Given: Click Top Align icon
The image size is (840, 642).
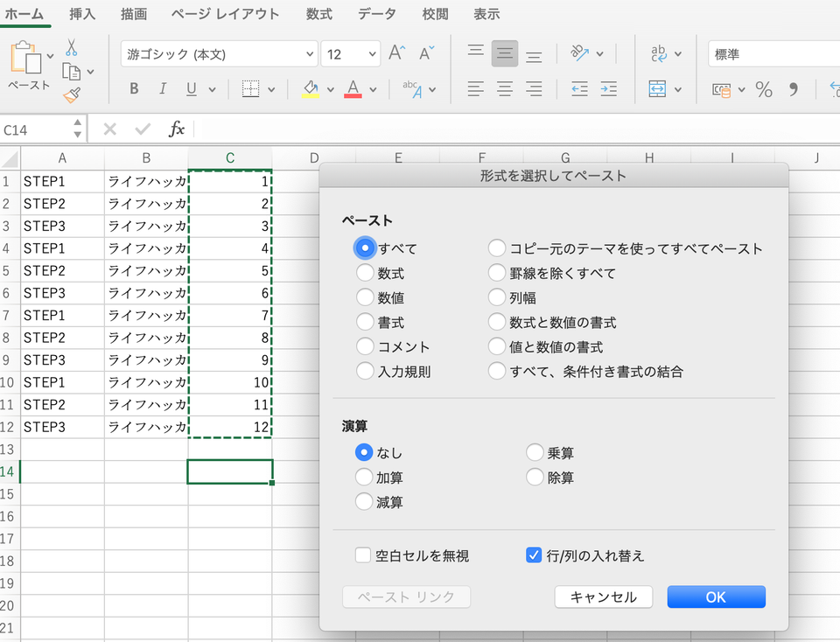Looking at the screenshot, I should click(x=476, y=52).
